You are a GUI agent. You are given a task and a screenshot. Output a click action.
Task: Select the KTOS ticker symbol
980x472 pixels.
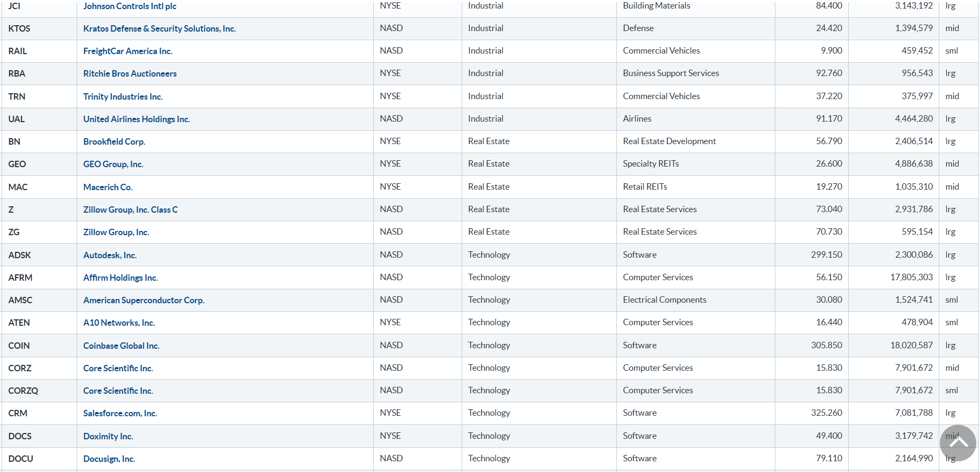coord(19,28)
